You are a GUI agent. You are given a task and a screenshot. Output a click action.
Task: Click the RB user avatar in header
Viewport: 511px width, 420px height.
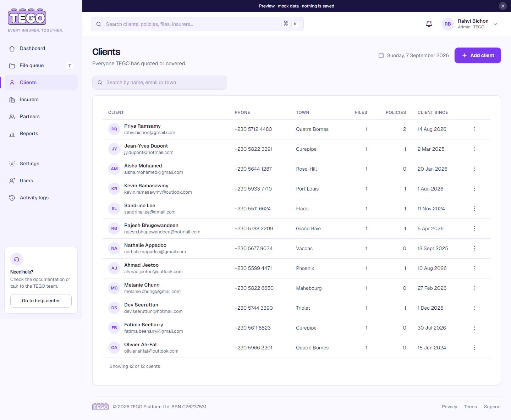[x=448, y=24]
